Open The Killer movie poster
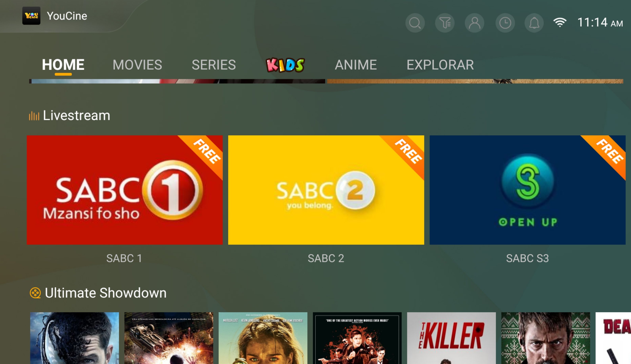 pyautogui.click(x=451, y=338)
